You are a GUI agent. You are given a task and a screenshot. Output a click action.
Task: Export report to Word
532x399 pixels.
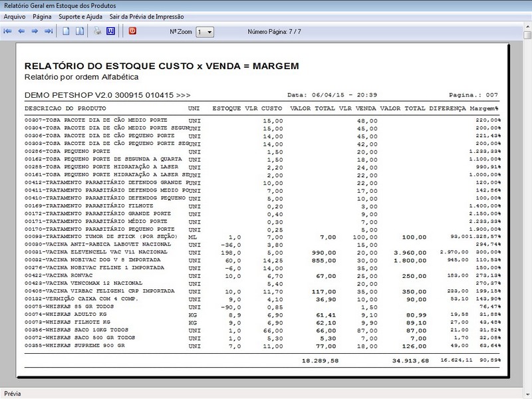point(110,31)
